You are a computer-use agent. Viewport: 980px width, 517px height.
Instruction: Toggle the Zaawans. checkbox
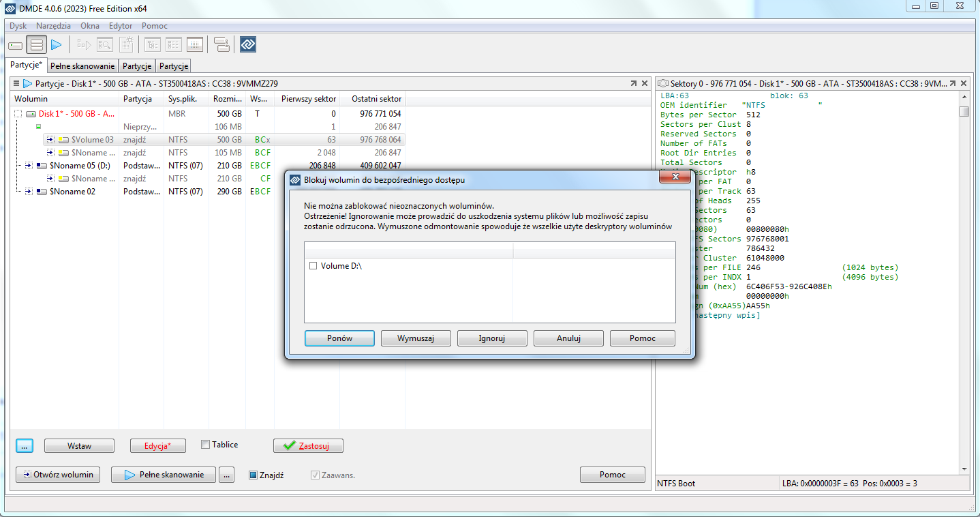click(x=315, y=475)
